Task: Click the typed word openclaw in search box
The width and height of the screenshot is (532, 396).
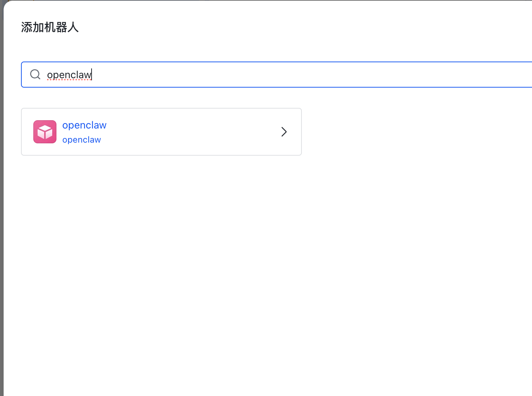Action: [69, 75]
